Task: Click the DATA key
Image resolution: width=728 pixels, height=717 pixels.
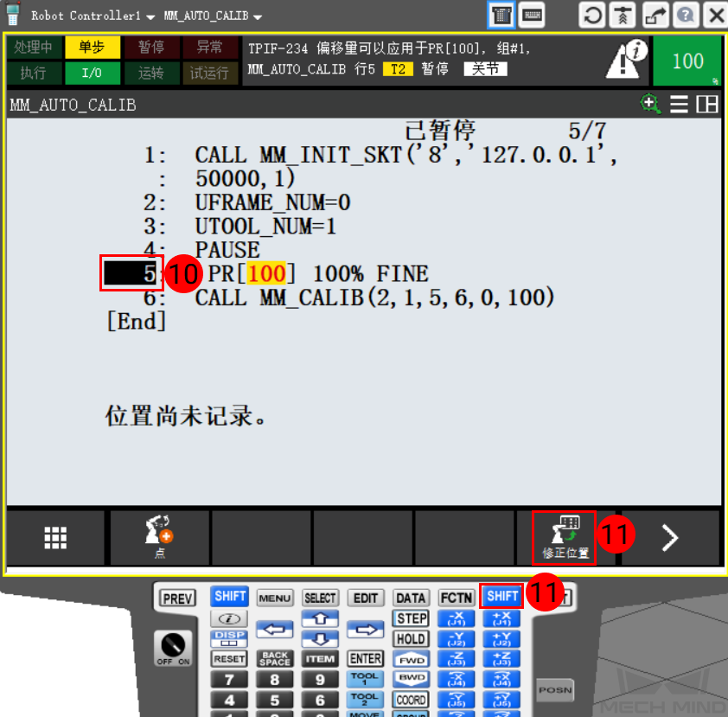Action: click(411, 599)
